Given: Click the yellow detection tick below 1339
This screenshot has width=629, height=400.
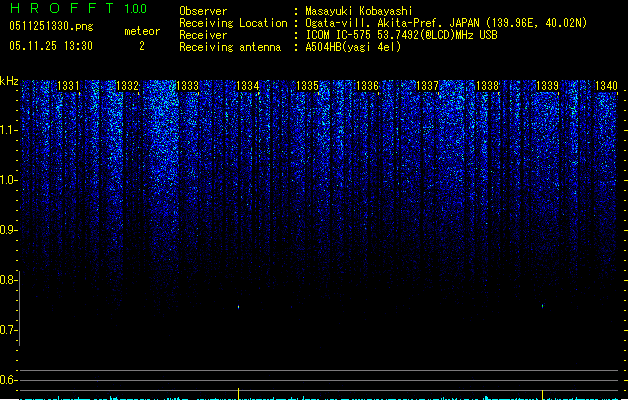Looking at the screenshot, I should pyautogui.click(x=543, y=395).
